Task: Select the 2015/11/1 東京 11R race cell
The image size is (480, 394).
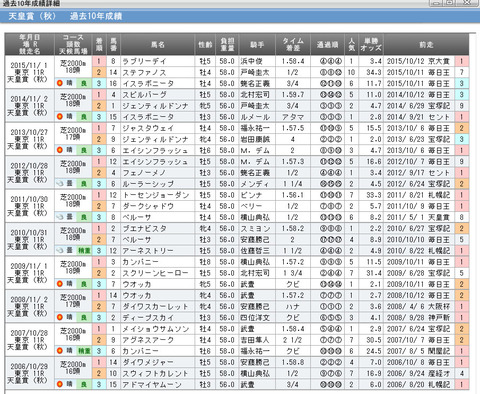Action: [x=29, y=72]
